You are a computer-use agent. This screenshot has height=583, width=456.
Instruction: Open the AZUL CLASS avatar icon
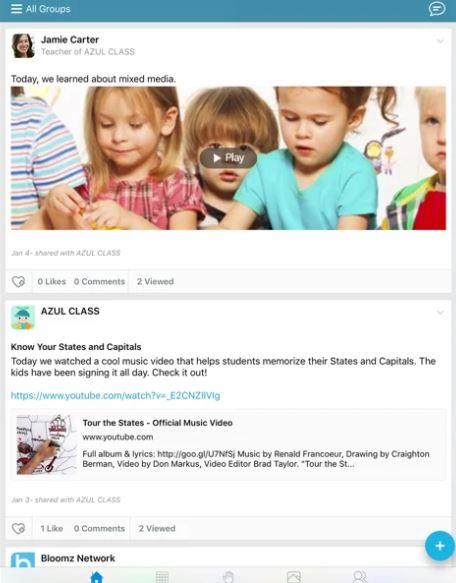pyautogui.click(x=23, y=318)
